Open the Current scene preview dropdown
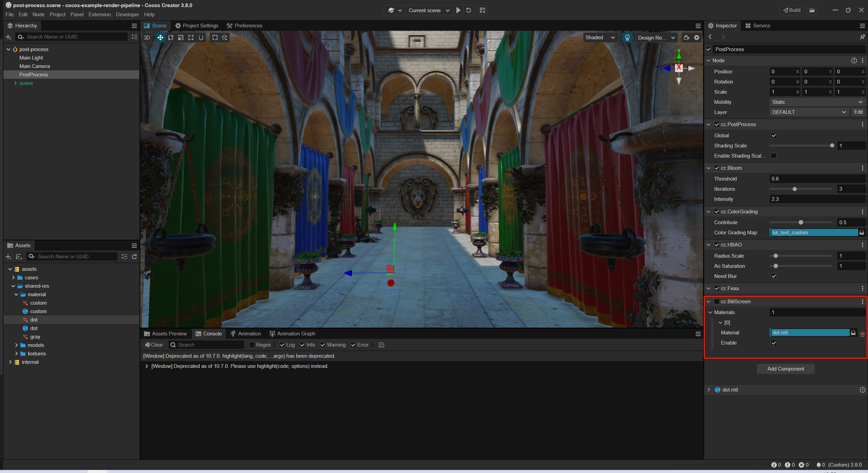Viewport: 868px width, 473px height. click(428, 10)
